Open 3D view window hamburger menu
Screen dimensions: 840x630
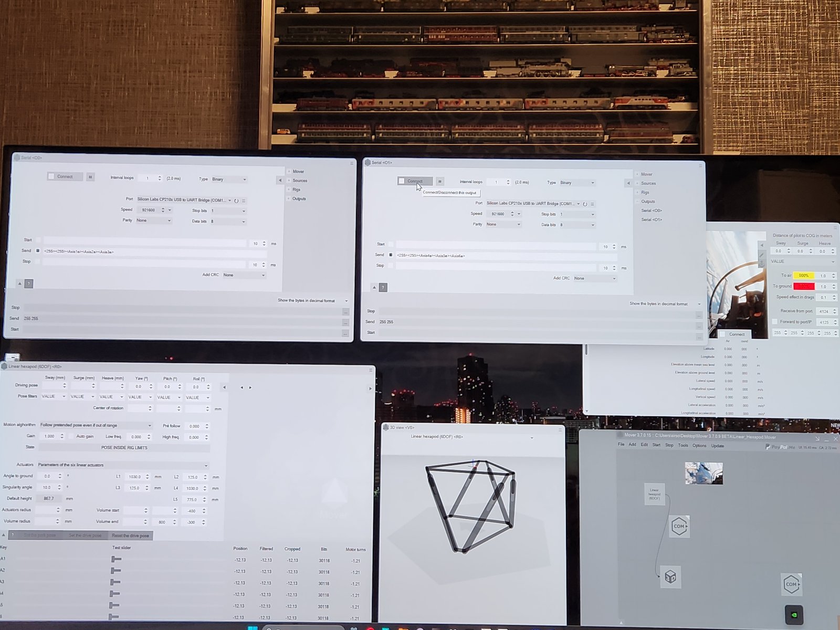click(560, 429)
